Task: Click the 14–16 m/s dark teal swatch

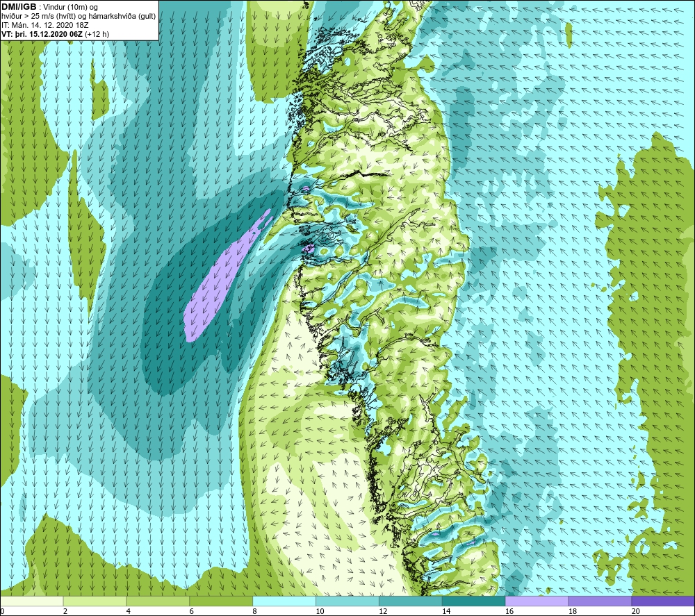Action: pos(473,601)
